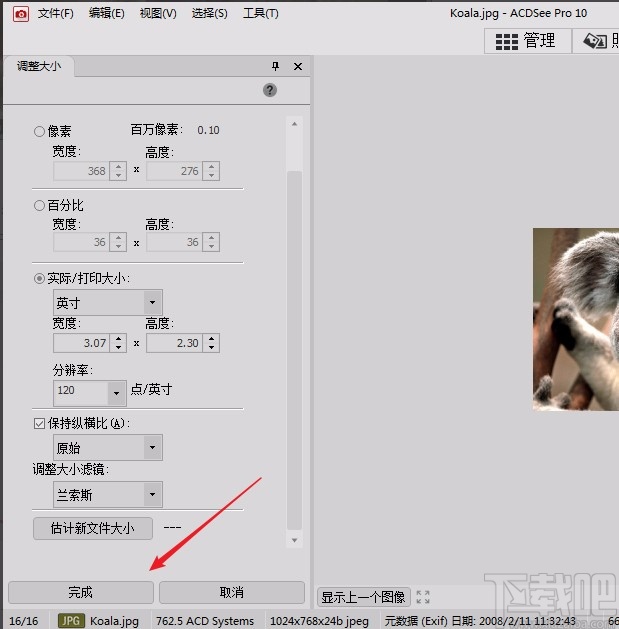
Task: Click the print width field showing 3.07
Action: pyautogui.click(x=81, y=343)
